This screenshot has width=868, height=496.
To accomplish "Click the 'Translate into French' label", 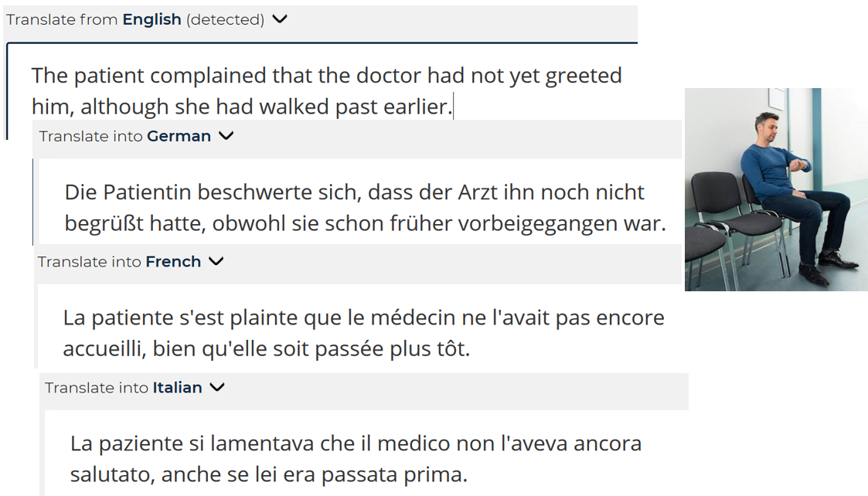I will (x=119, y=262).
